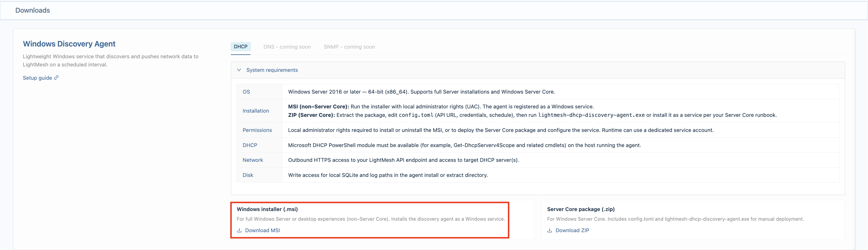Click the For full Windows Server description
This screenshot has height=250, width=868.
pyautogui.click(x=371, y=219)
